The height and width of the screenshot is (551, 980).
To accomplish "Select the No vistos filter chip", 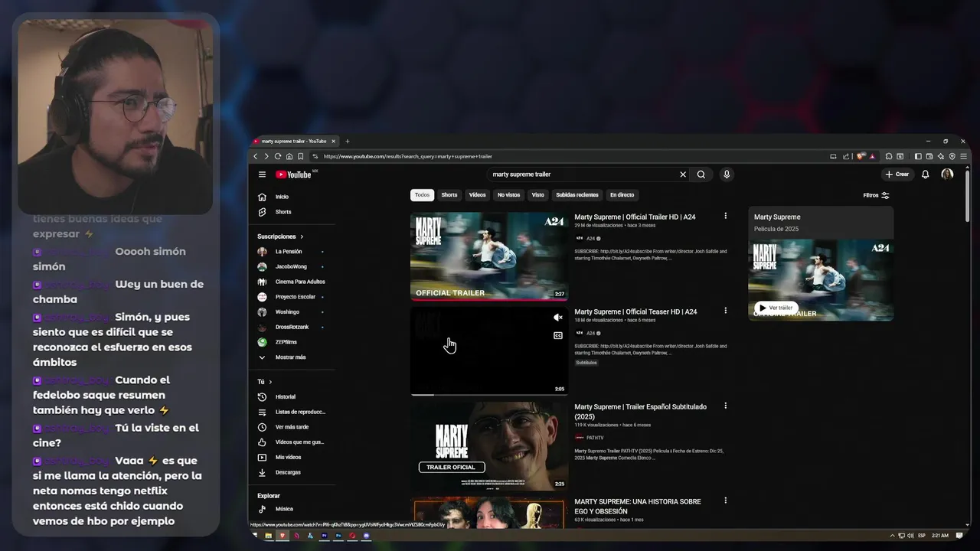I will coord(508,195).
